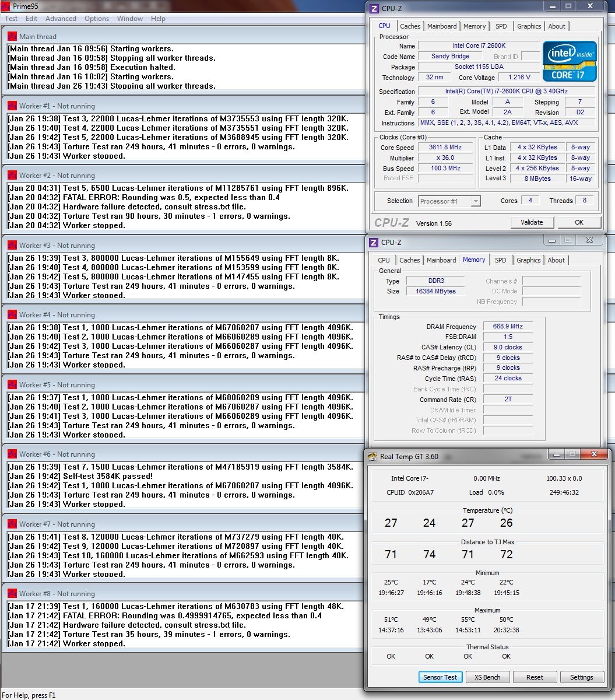
Task: Click the DRAM Frequency 668.9 MHz field
Action: pyautogui.click(x=508, y=327)
